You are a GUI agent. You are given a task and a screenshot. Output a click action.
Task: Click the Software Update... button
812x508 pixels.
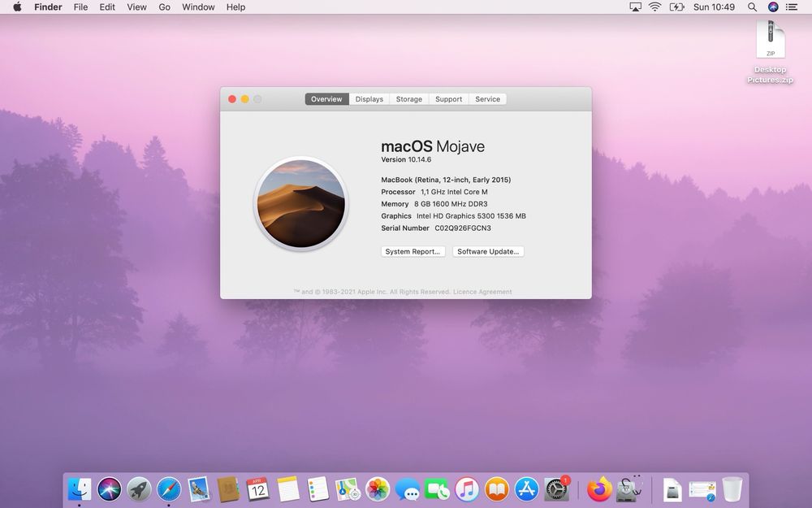point(488,251)
